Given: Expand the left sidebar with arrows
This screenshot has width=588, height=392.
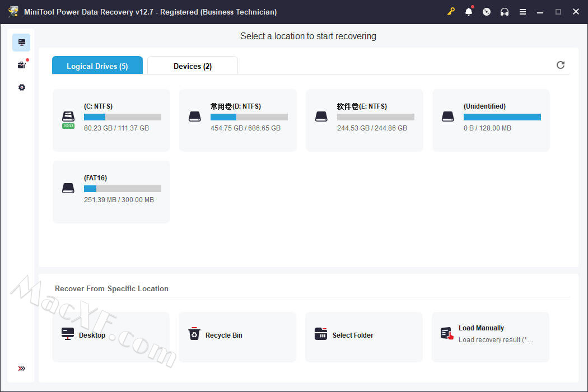Looking at the screenshot, I should 22,368.
